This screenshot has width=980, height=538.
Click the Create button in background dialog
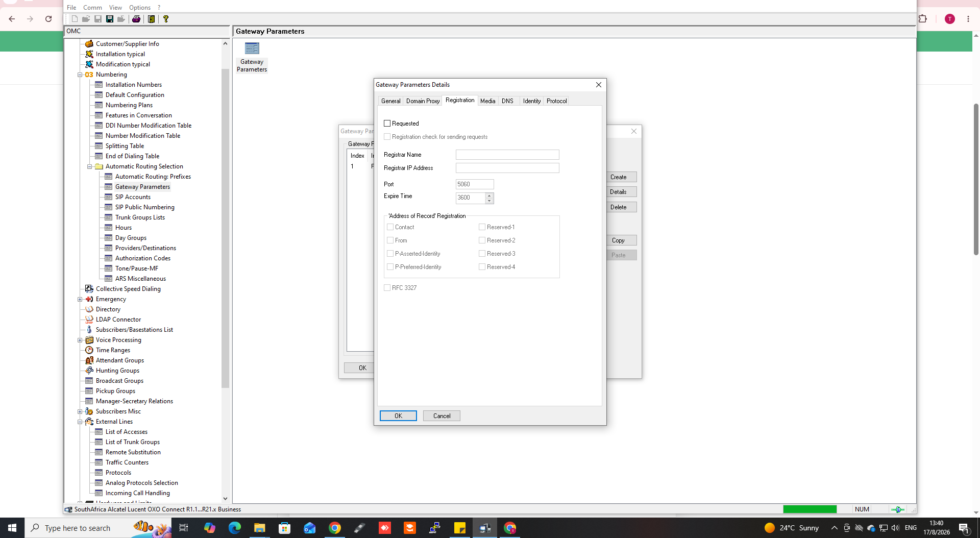pyautogui.click(x=621, y=177)
